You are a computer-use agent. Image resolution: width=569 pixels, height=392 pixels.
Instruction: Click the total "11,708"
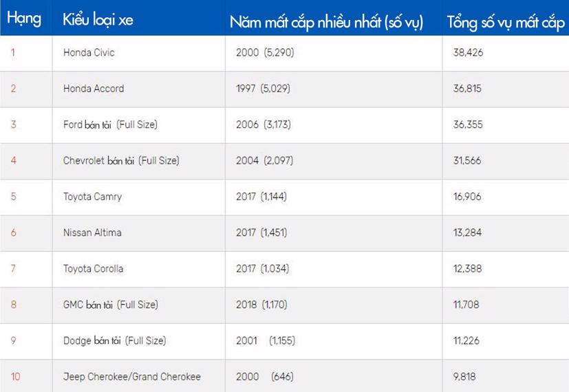[466, 305]
